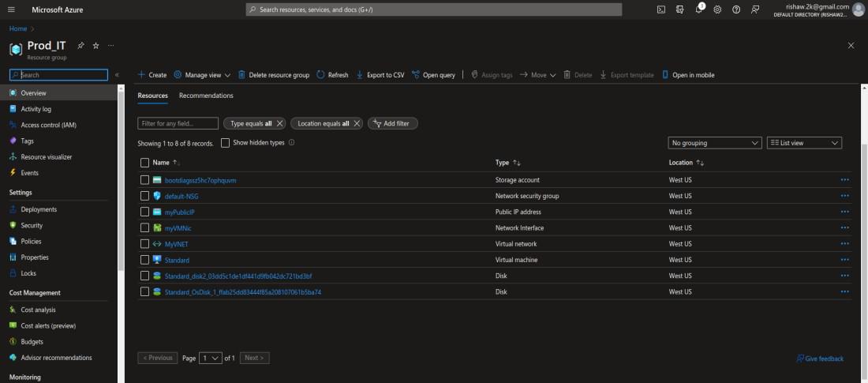Open Activity log in sidebar
Image resolution: width=868 pixels, height=383 pixels.
click(x=36, y=109)
